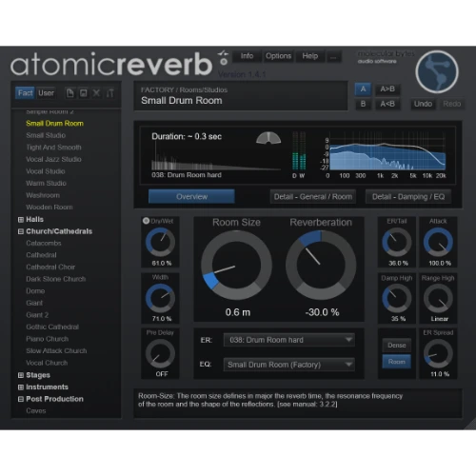476x476 pixels.
Task: Select the Small Studio preset
Action: [x=46, y=135]
